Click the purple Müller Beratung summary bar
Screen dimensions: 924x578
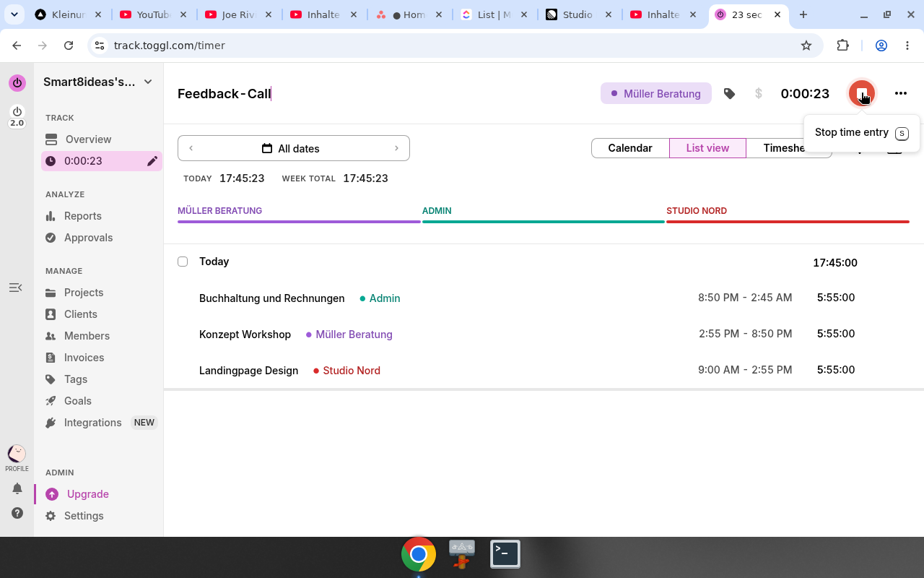(299, 221)
